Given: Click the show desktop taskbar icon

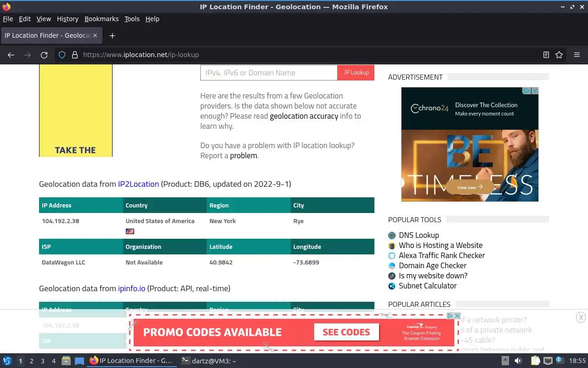Looking at the screenshot, I should point(79,361).
